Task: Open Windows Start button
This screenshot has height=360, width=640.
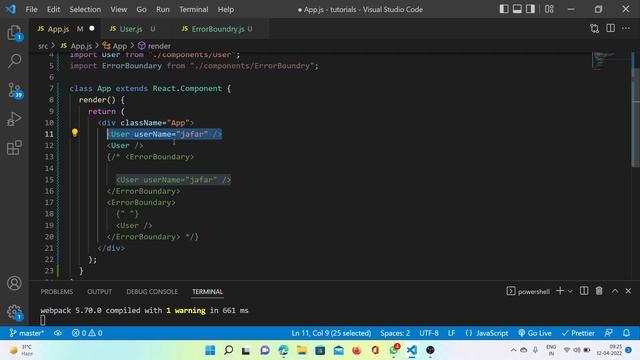Action: coord(210,350)
